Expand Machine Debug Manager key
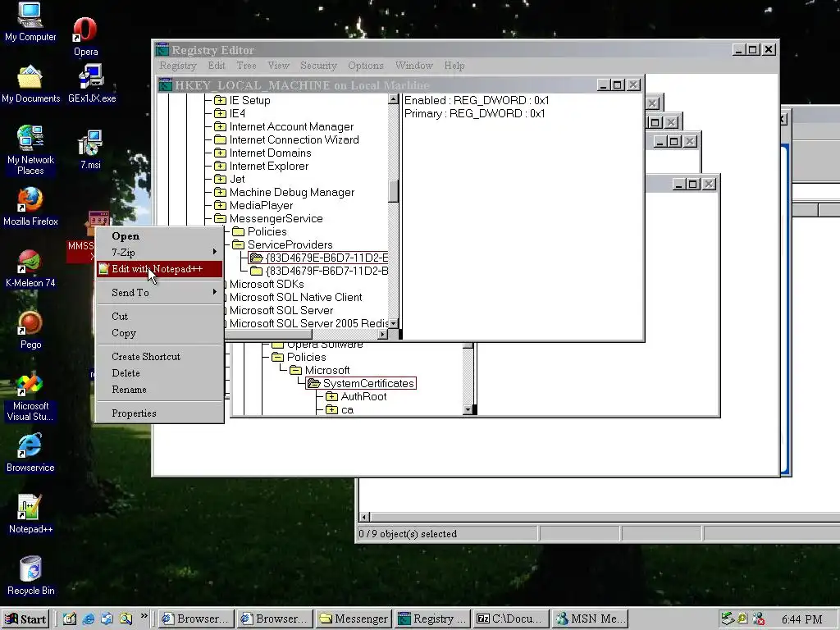The height and width of the screenshot is (630, 840). tap(220, 192)
